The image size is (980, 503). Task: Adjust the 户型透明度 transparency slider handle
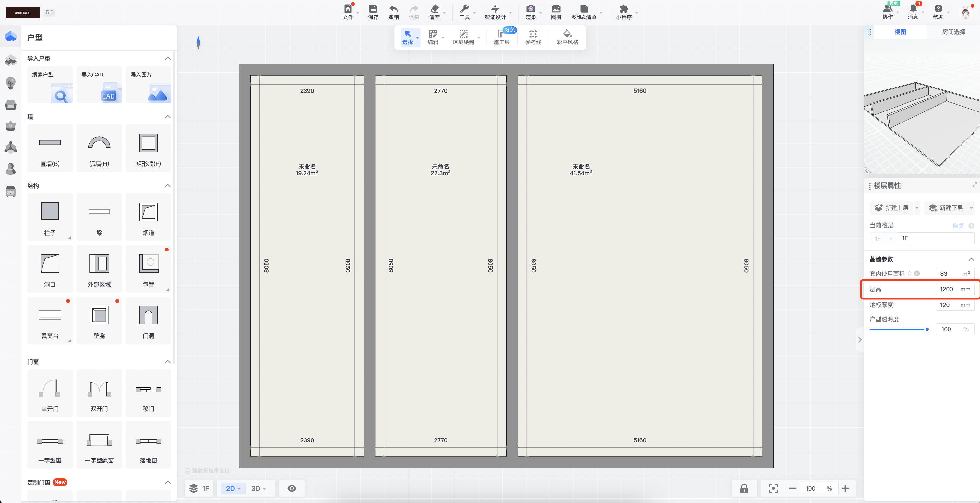(927, 329)
